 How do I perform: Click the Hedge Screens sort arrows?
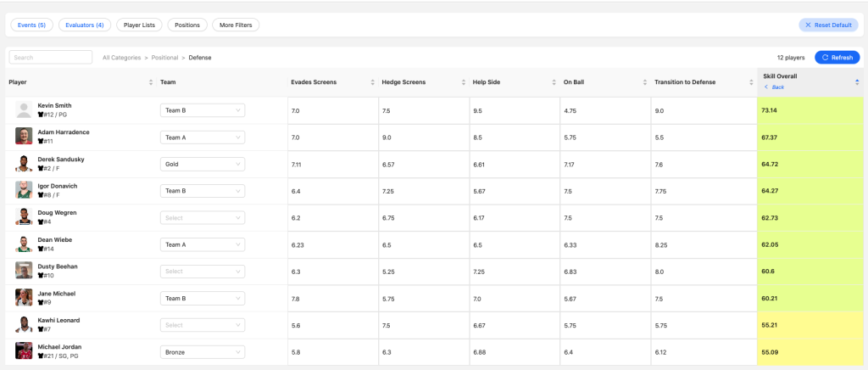tap(463, 82)
